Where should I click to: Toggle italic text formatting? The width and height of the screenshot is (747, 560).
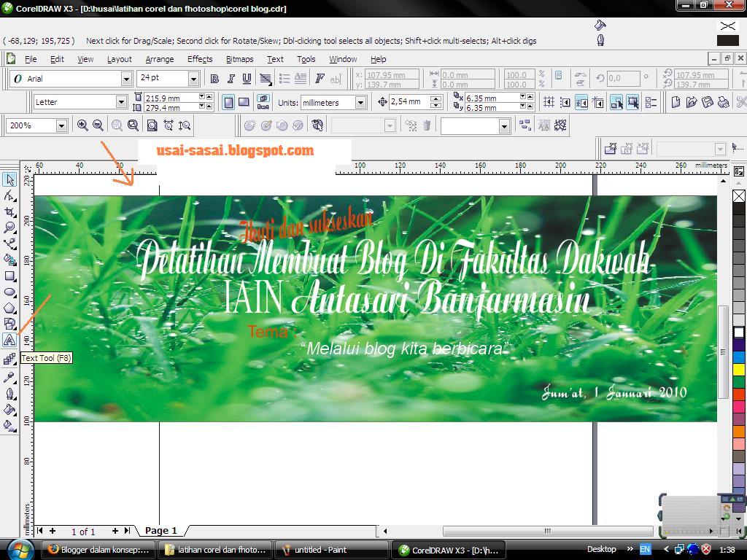(231, 78)
